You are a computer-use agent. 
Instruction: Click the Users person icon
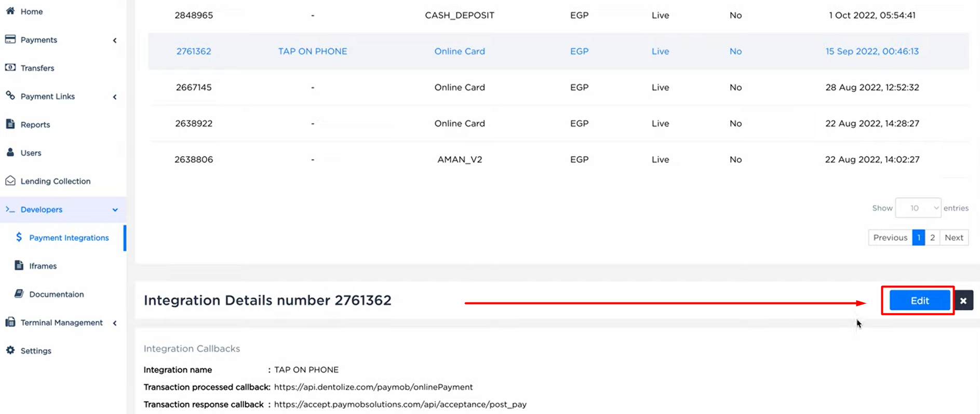point(10,152)
